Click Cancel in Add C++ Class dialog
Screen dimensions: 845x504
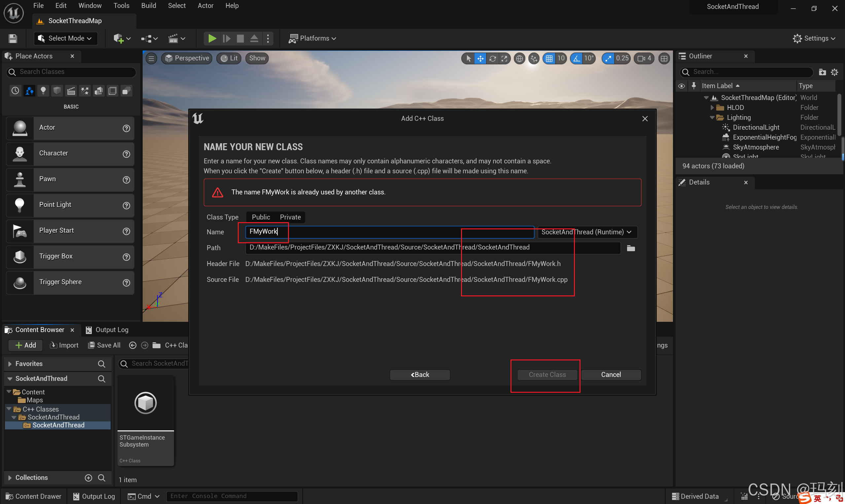(x=611, y=375)
